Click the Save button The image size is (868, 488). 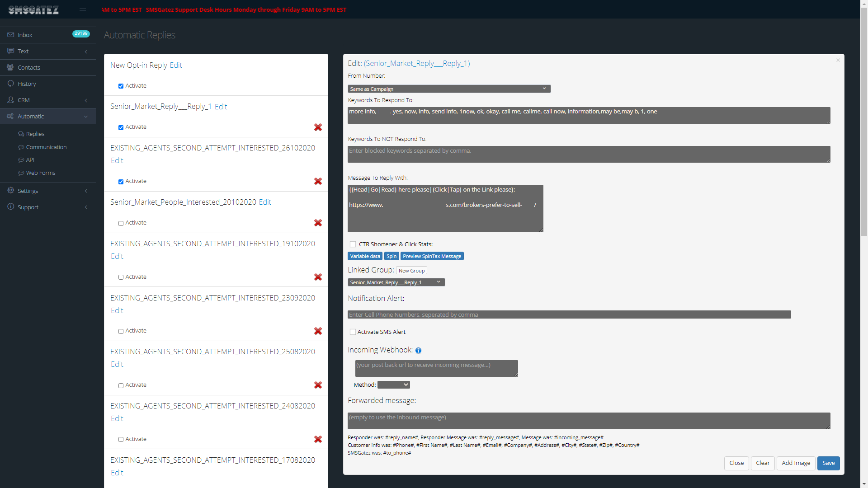[x=828, y=463]
